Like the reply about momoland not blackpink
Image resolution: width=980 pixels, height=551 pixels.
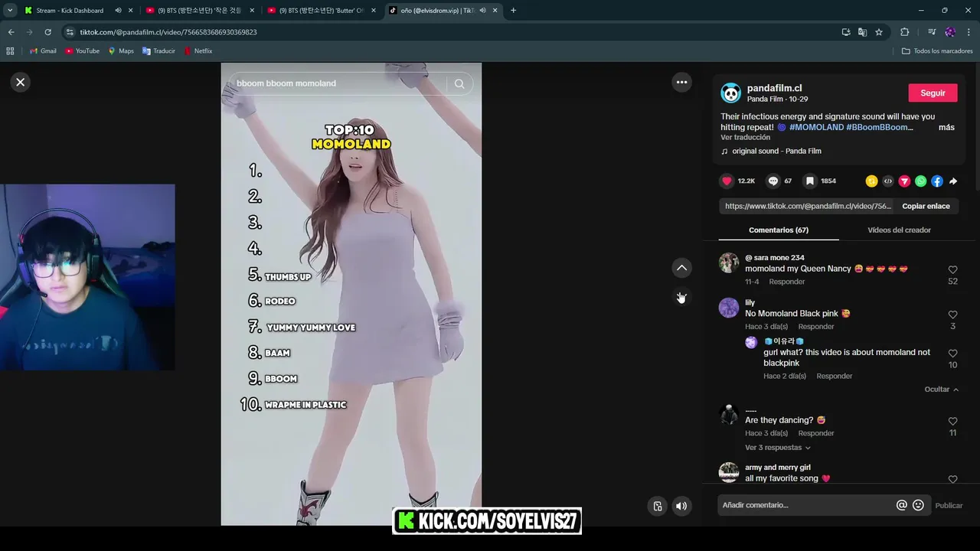point(952,354)
